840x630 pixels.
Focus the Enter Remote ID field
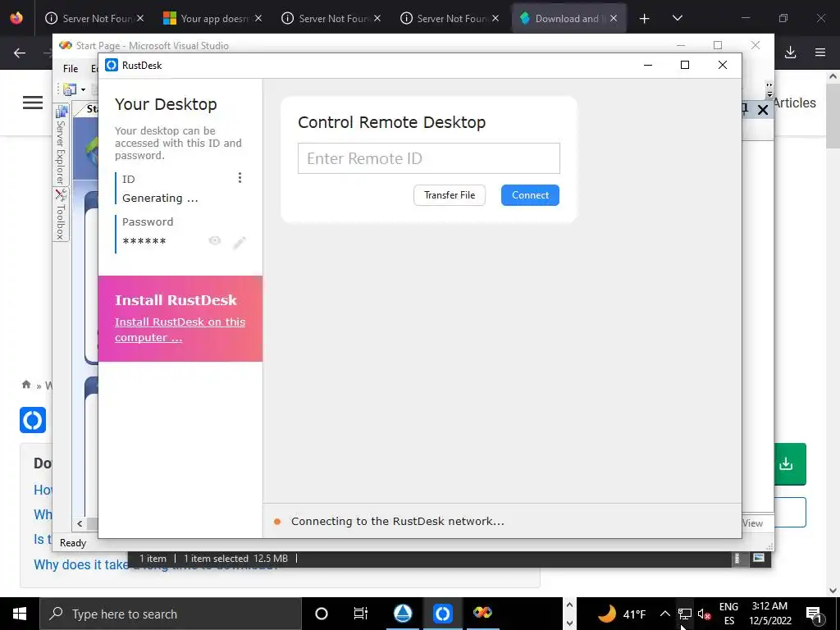tap(428, 158)
